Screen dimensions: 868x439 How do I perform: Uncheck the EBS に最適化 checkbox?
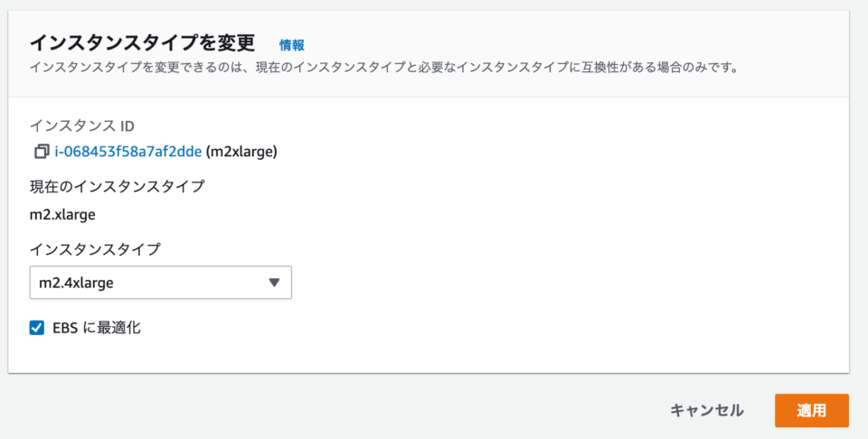pyautogui.click(x=37, y=329)
